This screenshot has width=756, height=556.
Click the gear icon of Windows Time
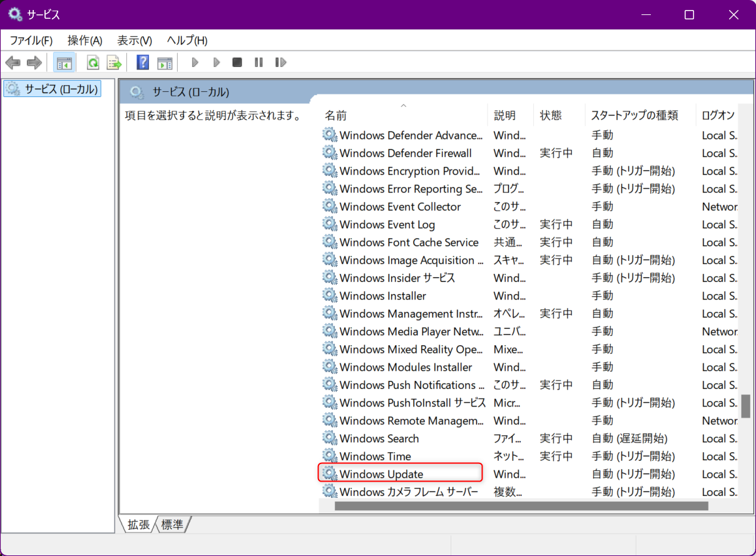330,456
